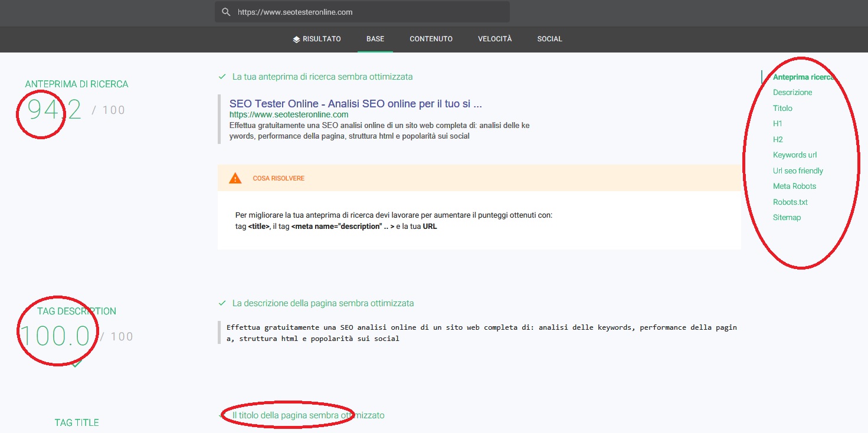The height and width of the screenshot is (433, 868).
Task: Select Keywords url in sidebar
Action: click(795, 155)
